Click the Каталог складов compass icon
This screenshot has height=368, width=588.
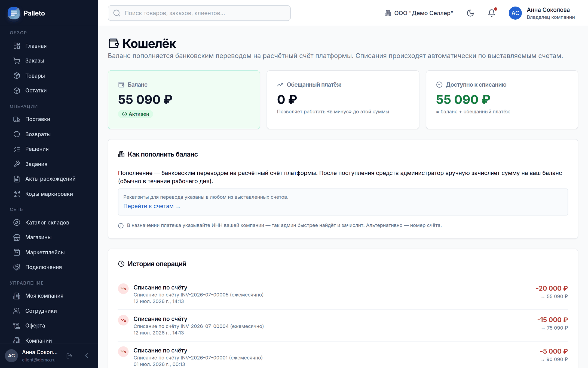(x=17, y=222)
